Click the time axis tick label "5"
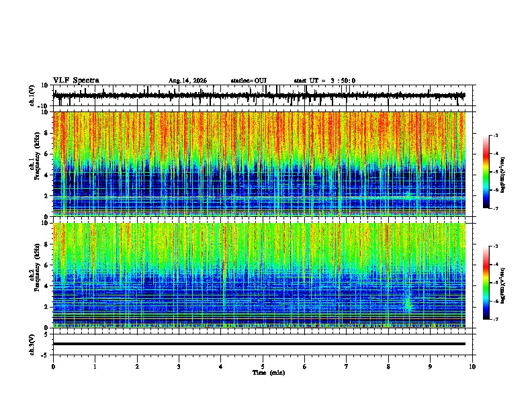Viewport: 532px width, 411px height. [263, 367]
